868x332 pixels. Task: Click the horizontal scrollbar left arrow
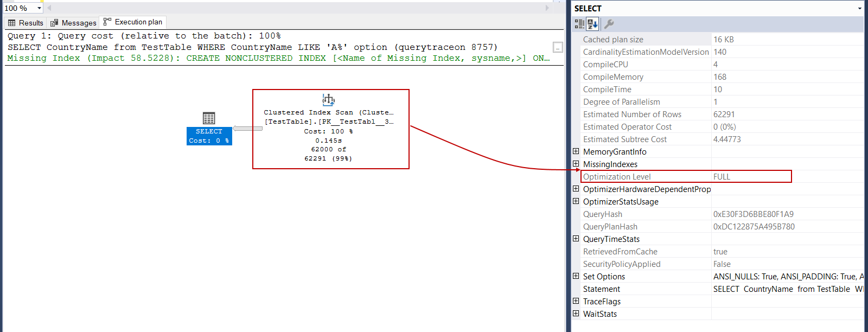coord(49,8)
